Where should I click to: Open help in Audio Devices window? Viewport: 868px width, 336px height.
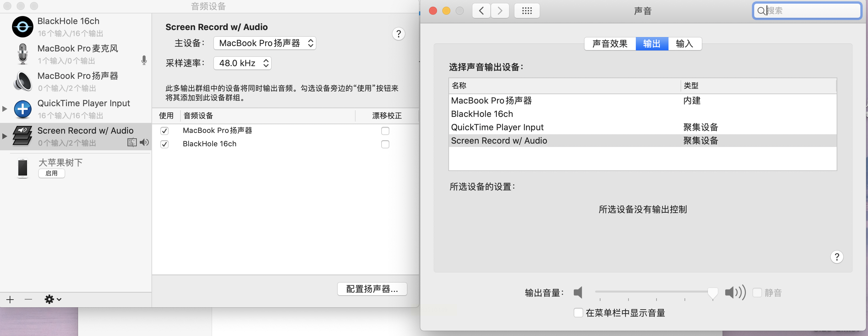click(x=398, y=34)
